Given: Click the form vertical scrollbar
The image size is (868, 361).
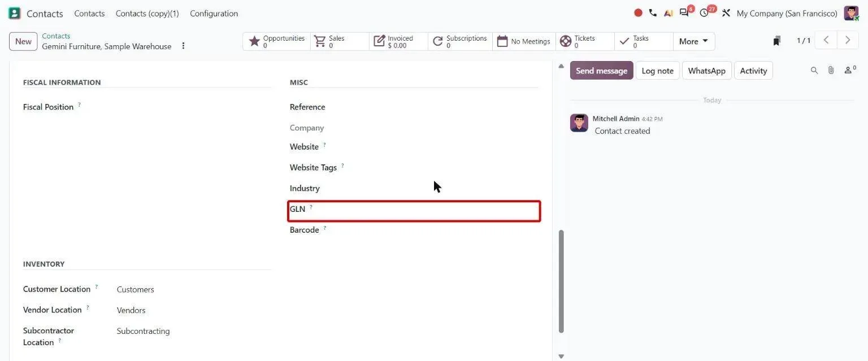Looking at the screenshot, I should [x=561, y=281].
